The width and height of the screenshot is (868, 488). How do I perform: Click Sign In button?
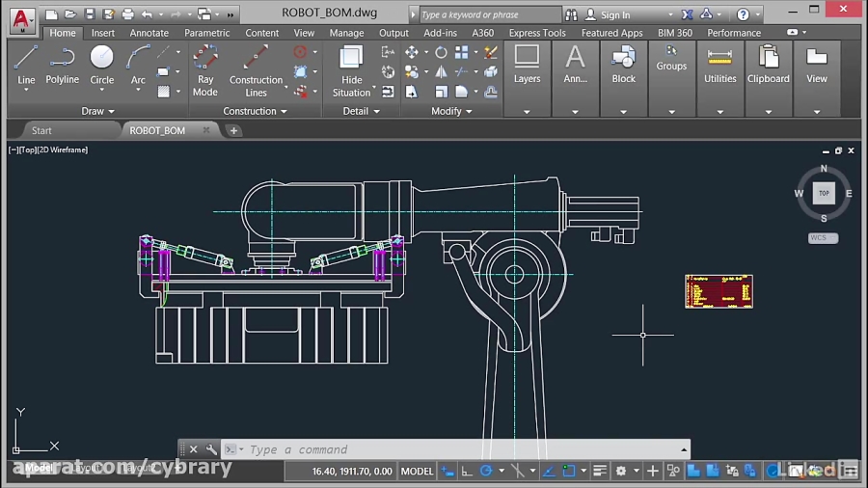(x=614, y=15)
